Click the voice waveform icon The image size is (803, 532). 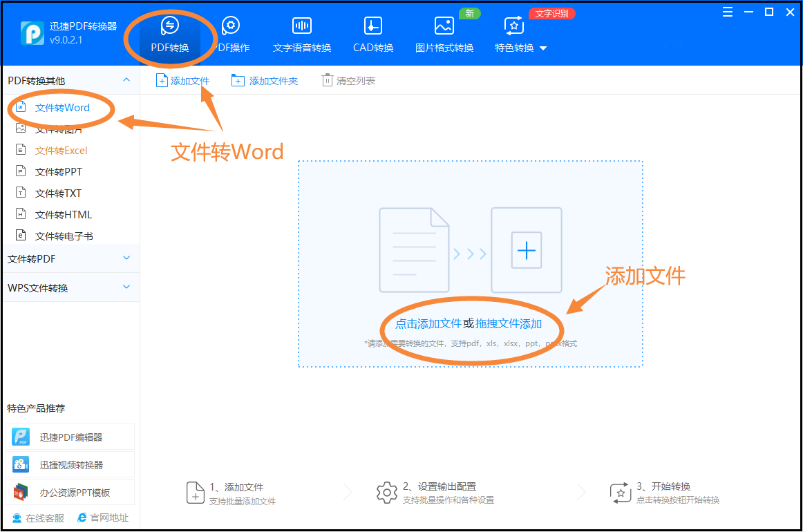(301, 25)
